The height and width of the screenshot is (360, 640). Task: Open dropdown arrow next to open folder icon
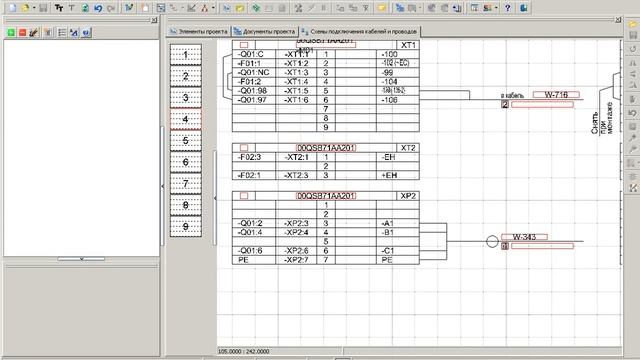[34, 7]
